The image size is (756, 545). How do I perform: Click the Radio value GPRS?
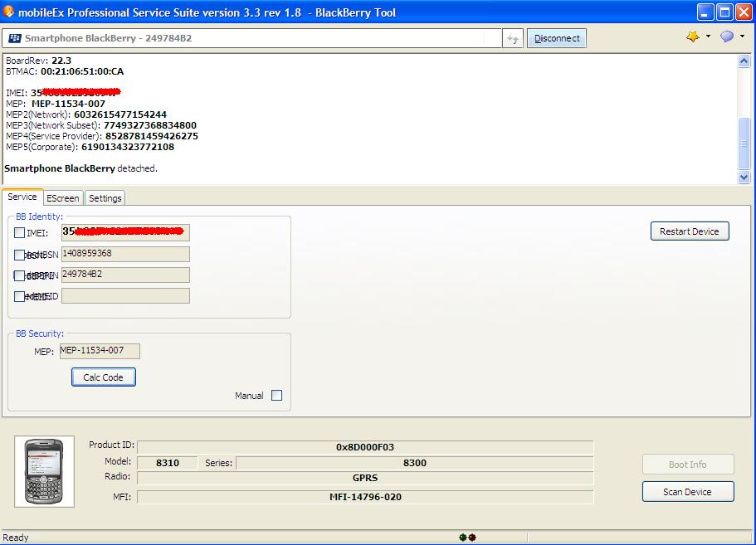pyautogui.click(x=365, y=478)
